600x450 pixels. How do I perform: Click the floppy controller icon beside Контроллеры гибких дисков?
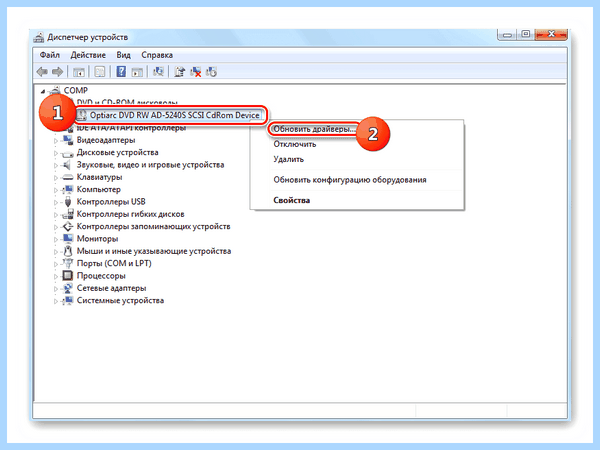68,214
